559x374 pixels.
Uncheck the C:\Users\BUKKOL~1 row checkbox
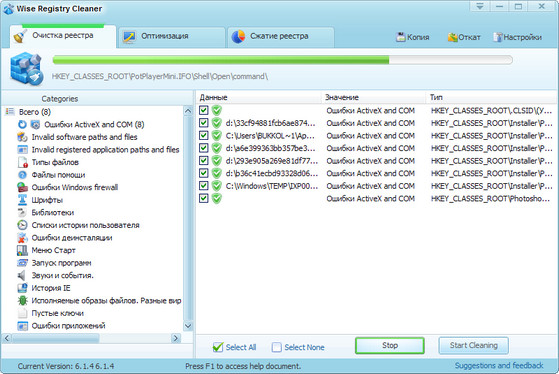(x=204, y=135)
